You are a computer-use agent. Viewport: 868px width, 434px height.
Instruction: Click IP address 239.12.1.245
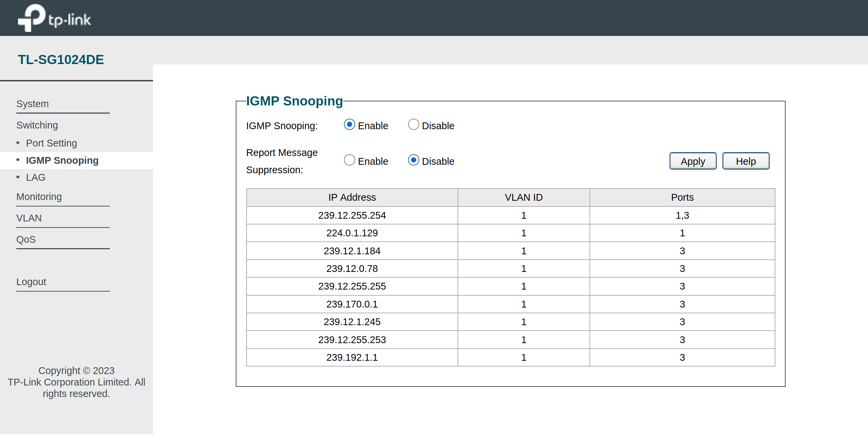pos(352,322)
